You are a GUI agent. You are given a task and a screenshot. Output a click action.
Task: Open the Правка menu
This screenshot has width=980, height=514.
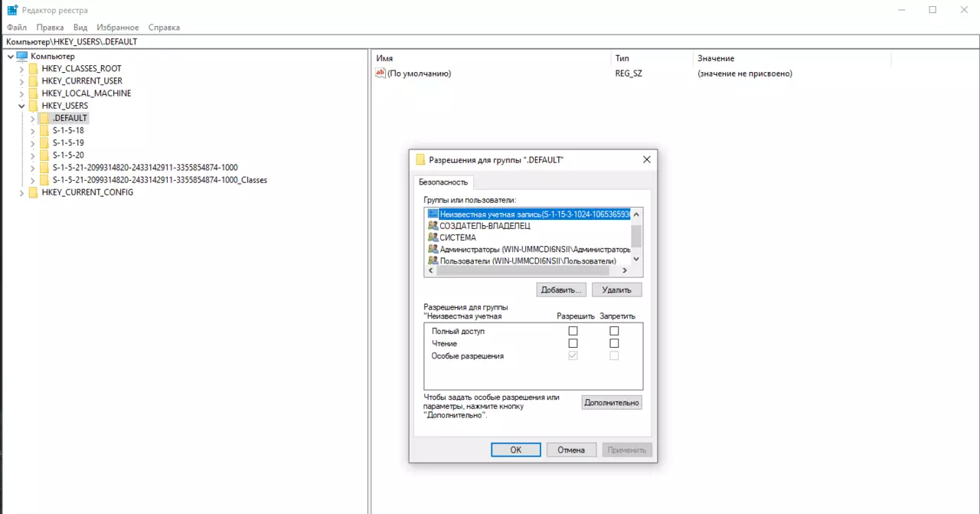pyautogui.click(x=50, y=27)
